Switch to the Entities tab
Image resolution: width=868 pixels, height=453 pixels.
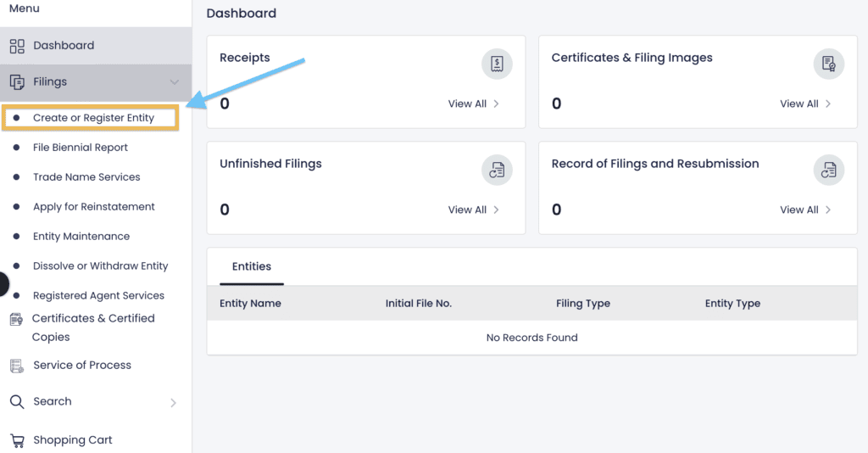[251, 266]
